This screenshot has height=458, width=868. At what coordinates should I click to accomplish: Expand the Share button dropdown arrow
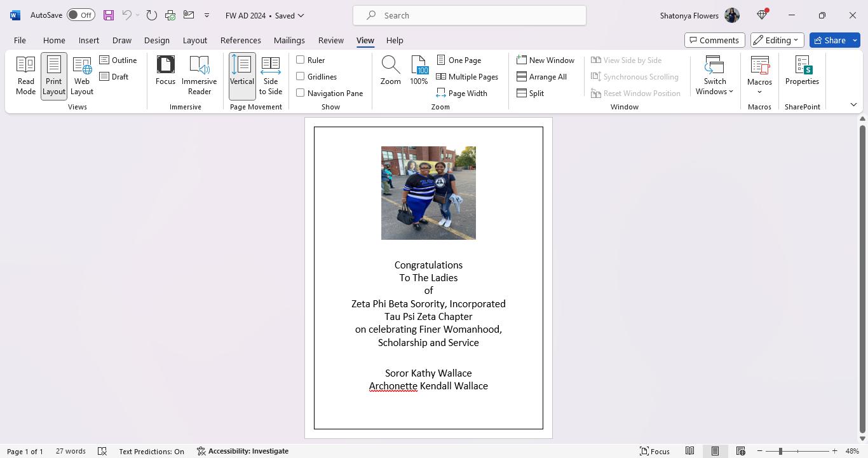point(855,40)
